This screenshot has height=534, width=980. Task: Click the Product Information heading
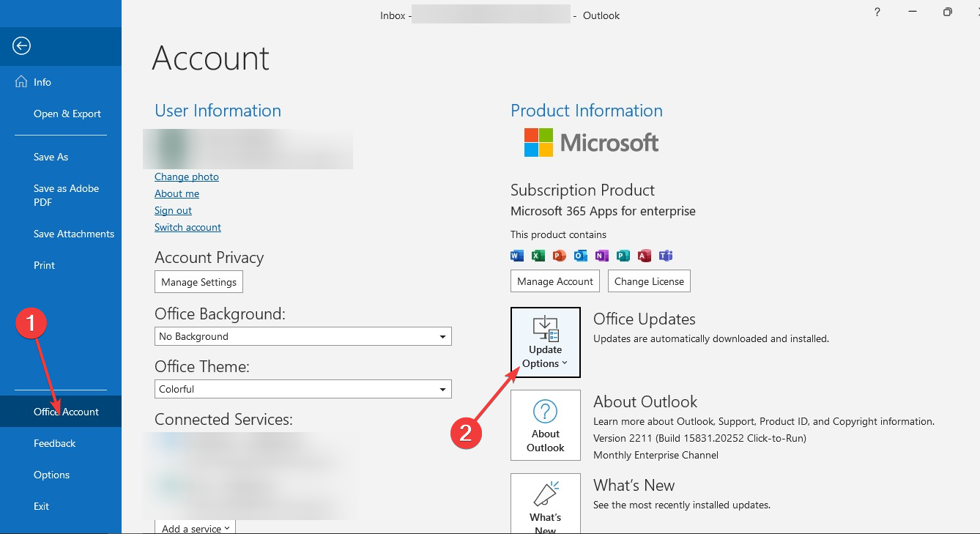(587, 111)
